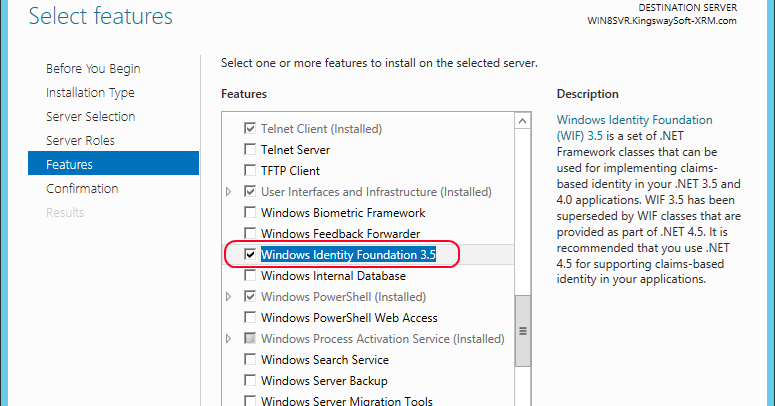This screenshot has width=775, height=406.
Task: Open the Before You Begin step
Action: [x=93, y=69]
